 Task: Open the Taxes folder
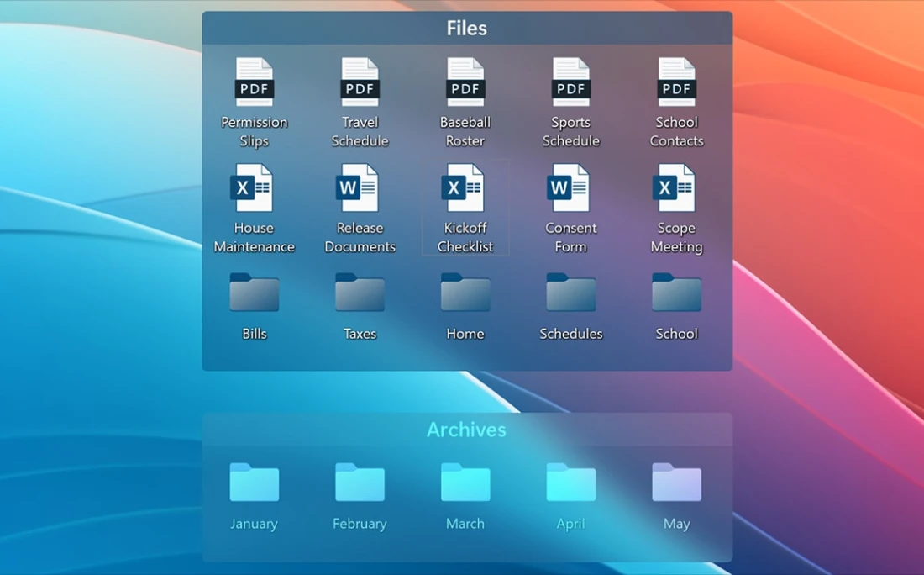click(x=360, y=294)
